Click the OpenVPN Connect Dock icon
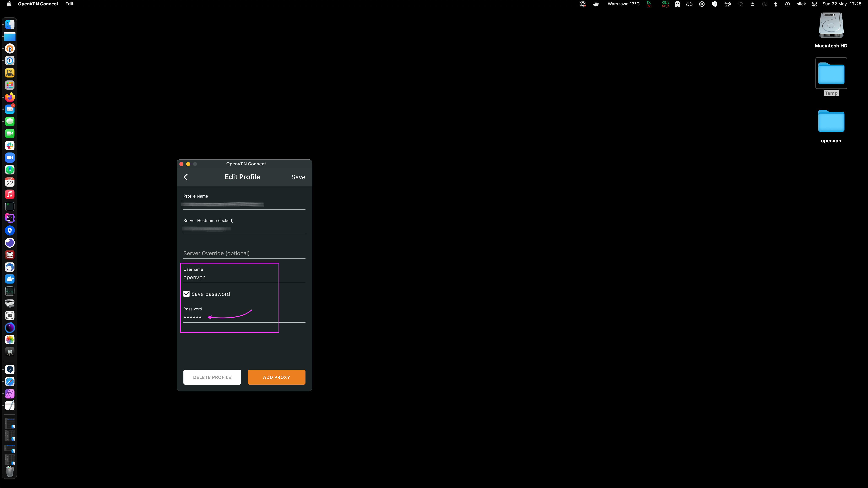 (x=10, y=48)
